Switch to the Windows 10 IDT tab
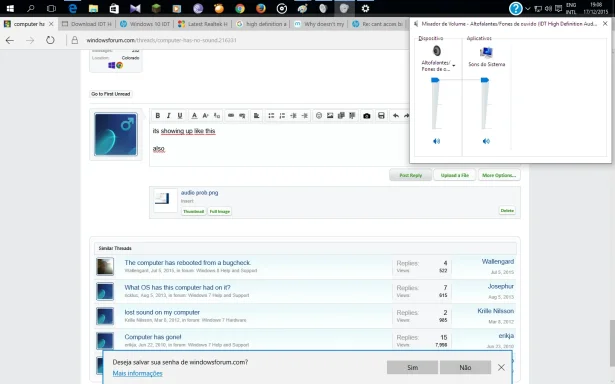Screen dimensions: 615x384 (145, 24)
